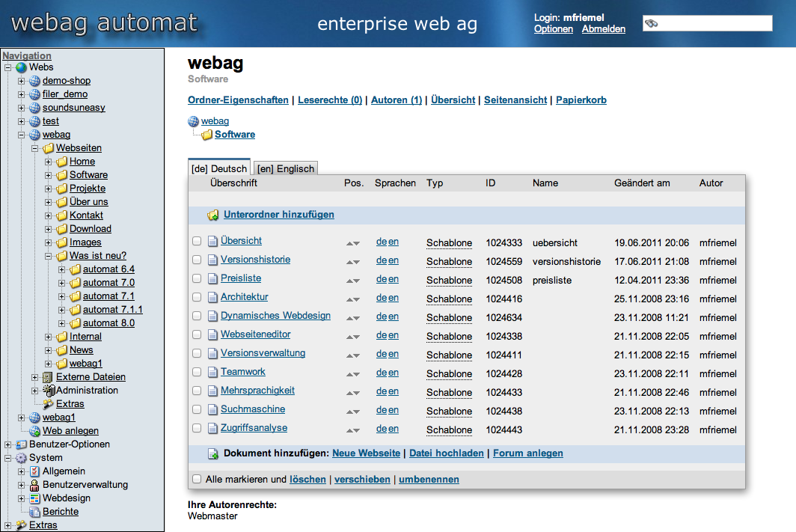Click the Webs globe root icon
This screenshot has height=532, width=796.
[x=21, y=67]
